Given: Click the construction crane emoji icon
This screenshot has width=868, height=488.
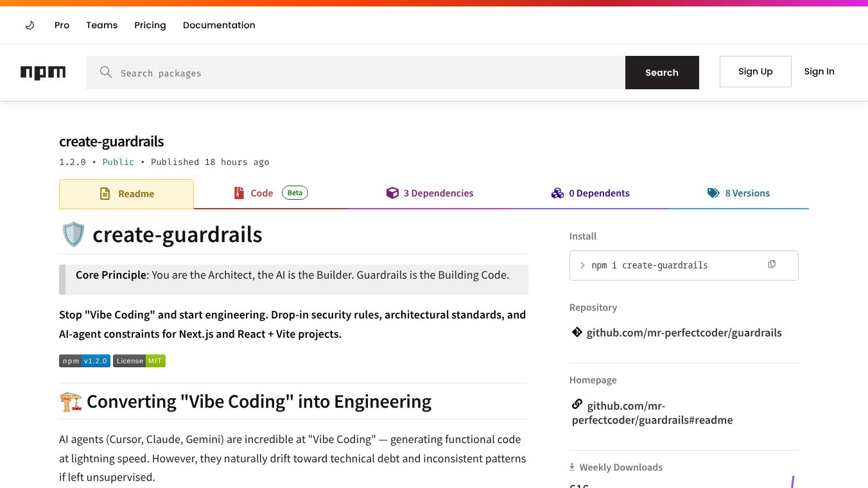Looking at the screenshot, I should click(71, 402).
